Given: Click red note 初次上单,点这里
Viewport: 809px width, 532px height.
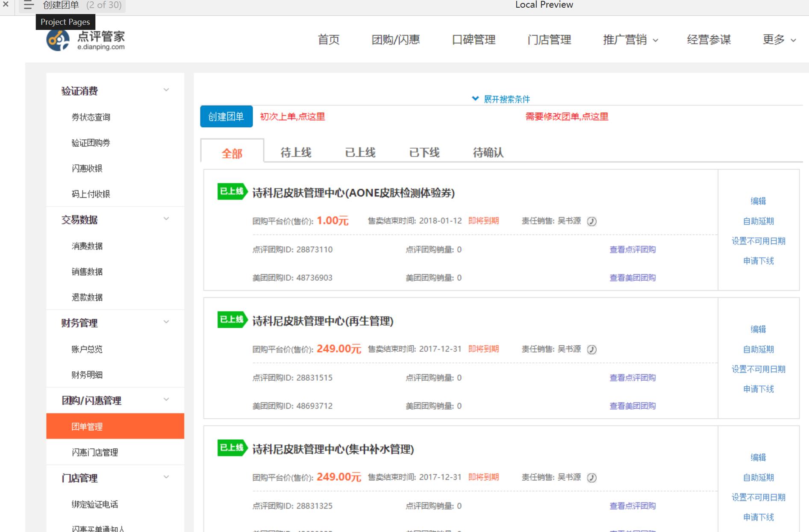Looking at the screenshot, I should tap(292, 117).
